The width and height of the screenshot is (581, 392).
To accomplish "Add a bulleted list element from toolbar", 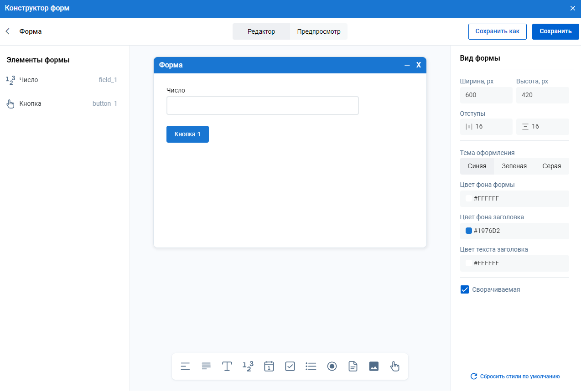I will (311, 366).
